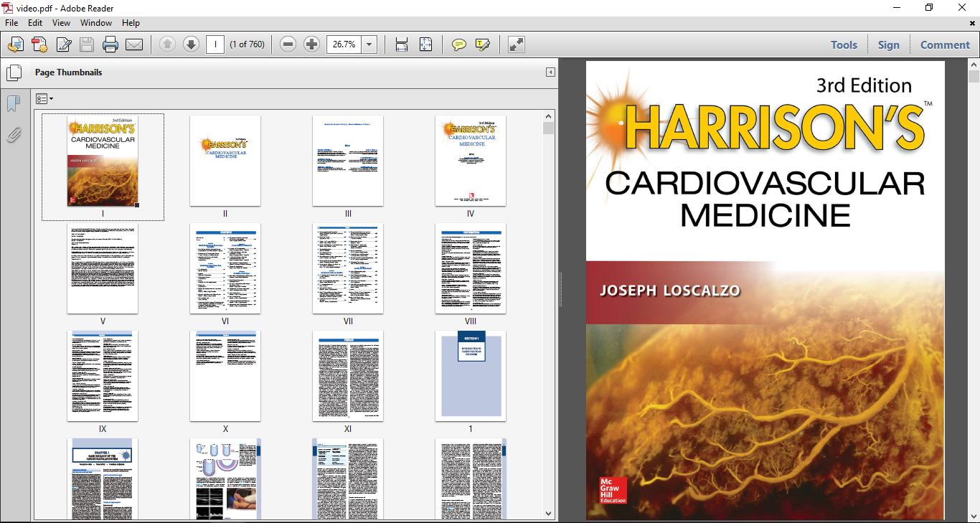Zoom in using the plus button
The image size is (980, 523).
click(311, 44)
